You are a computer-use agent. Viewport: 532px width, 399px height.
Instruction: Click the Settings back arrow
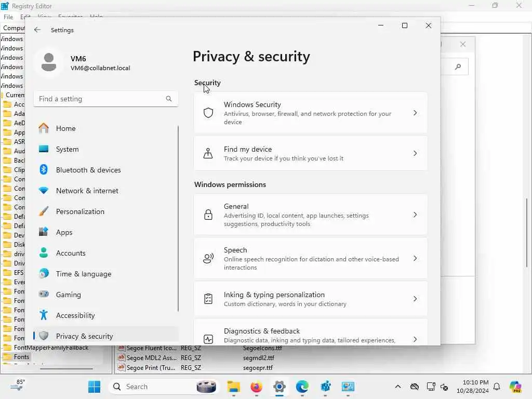[37, 30]
